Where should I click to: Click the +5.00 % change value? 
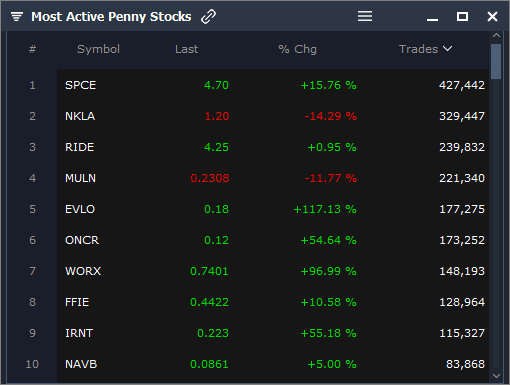click(332, 364)
